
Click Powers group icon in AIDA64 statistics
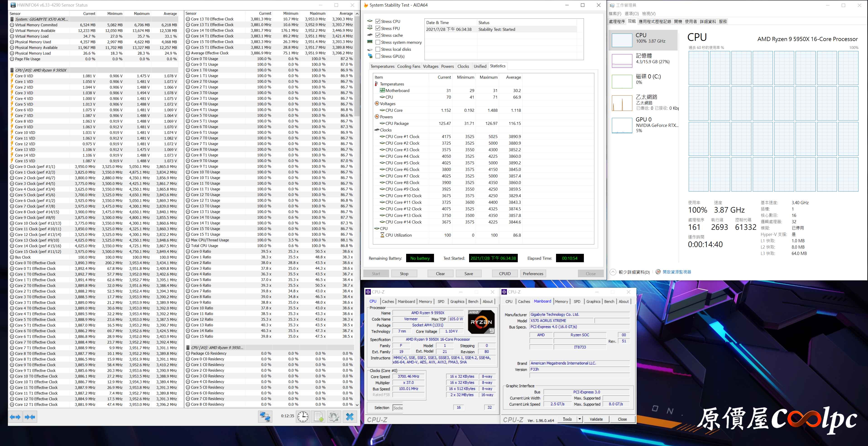coord(377,117)
